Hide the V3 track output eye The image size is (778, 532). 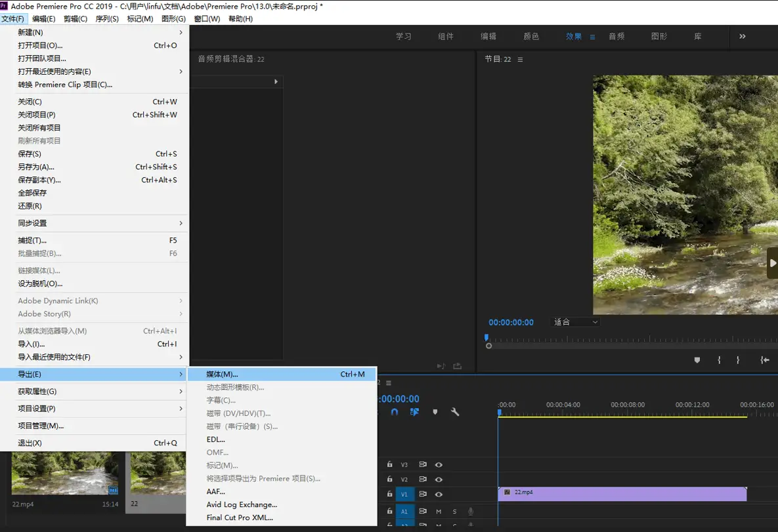tap(439, 464)
